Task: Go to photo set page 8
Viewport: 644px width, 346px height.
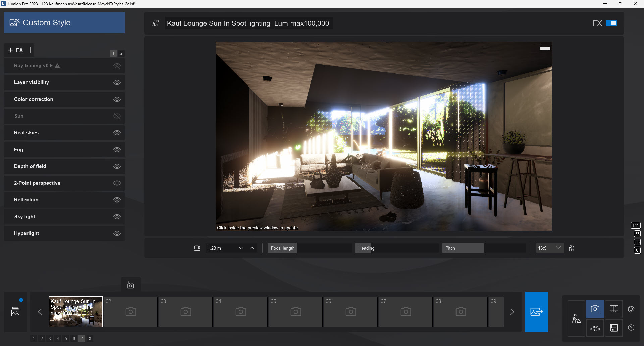Action: click(x=90, y=339)
